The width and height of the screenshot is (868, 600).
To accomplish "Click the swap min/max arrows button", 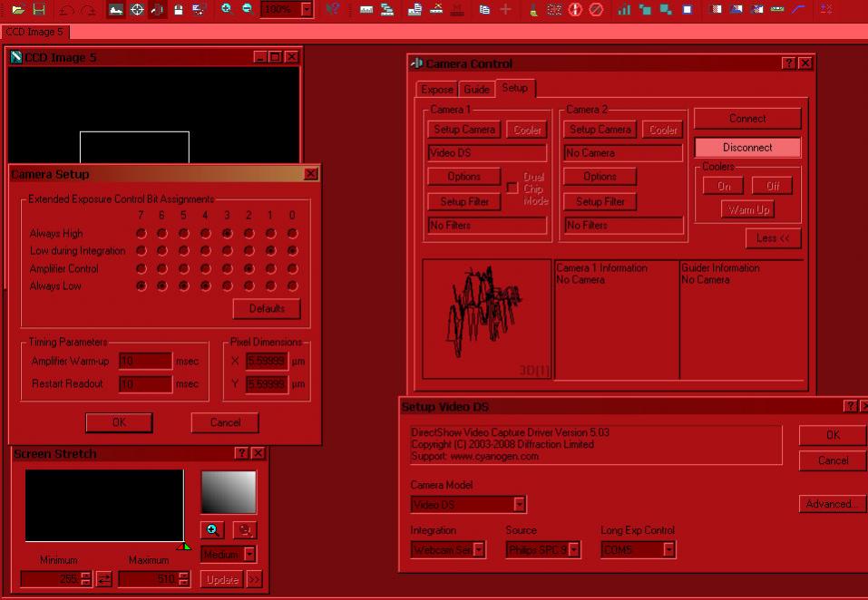I will click(x=103, y=579).
